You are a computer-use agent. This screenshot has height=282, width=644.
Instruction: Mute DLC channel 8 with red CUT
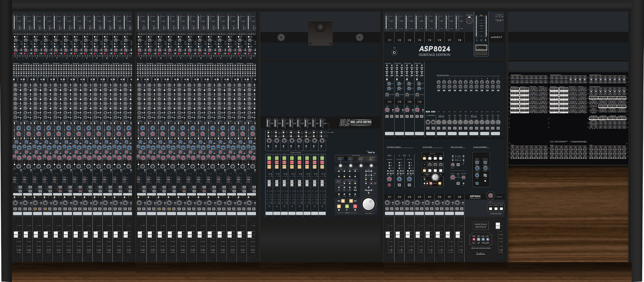322,163
